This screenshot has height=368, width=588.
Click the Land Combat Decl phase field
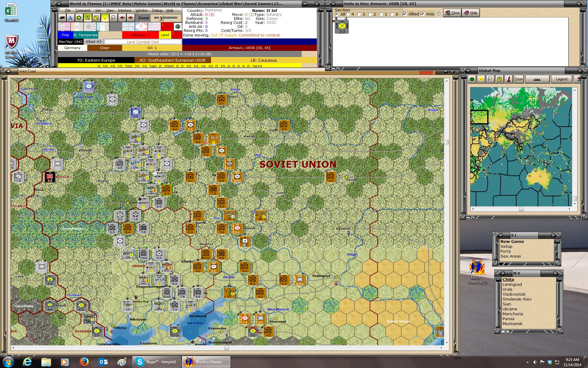pyautogui.click(x=143, y=42)
